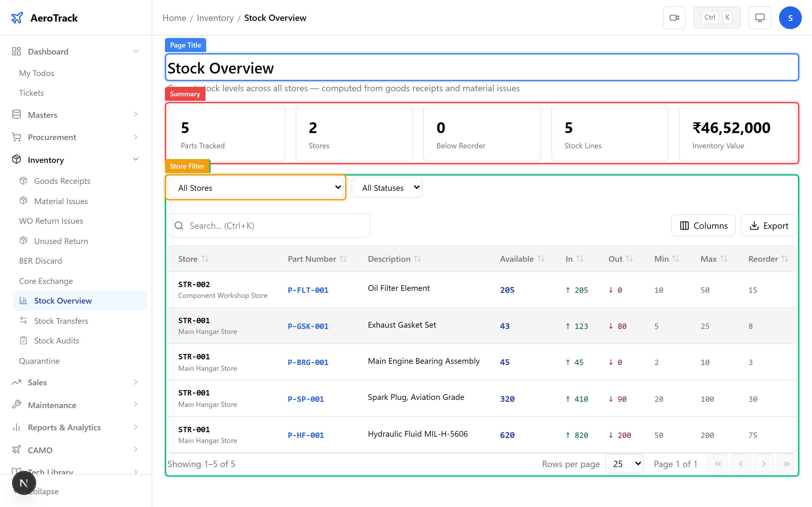Open the All Statuses dropdown
812x507 pixels.
(x=387, y=188)
